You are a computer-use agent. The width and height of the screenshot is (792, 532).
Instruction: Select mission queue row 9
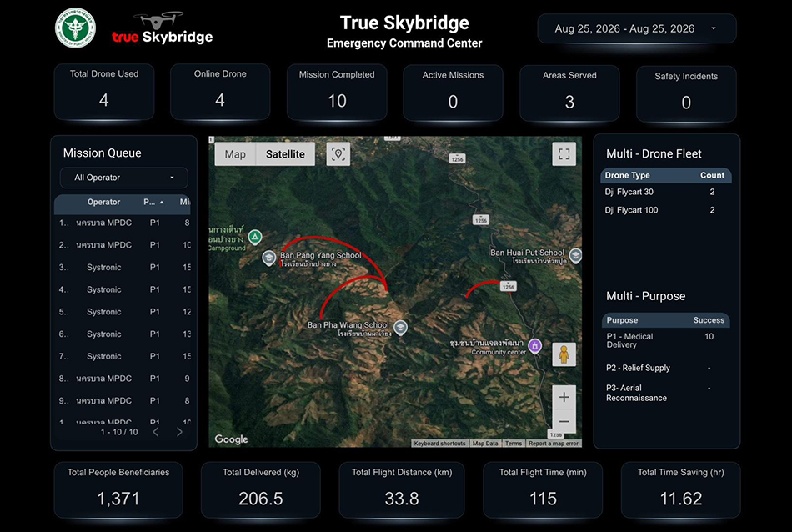[123, 400]
